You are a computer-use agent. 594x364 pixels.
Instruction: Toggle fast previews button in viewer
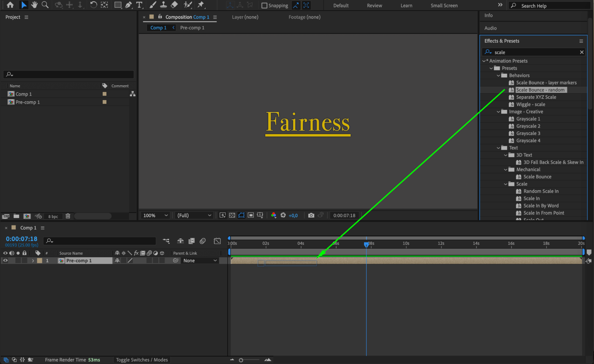[x=223, y=215]
